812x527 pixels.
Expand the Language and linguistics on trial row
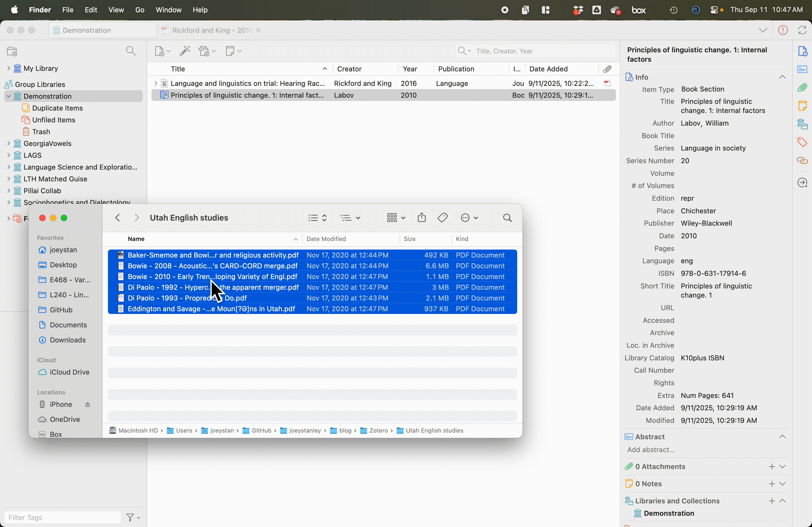pyautogui.click(x=155, y=83)
